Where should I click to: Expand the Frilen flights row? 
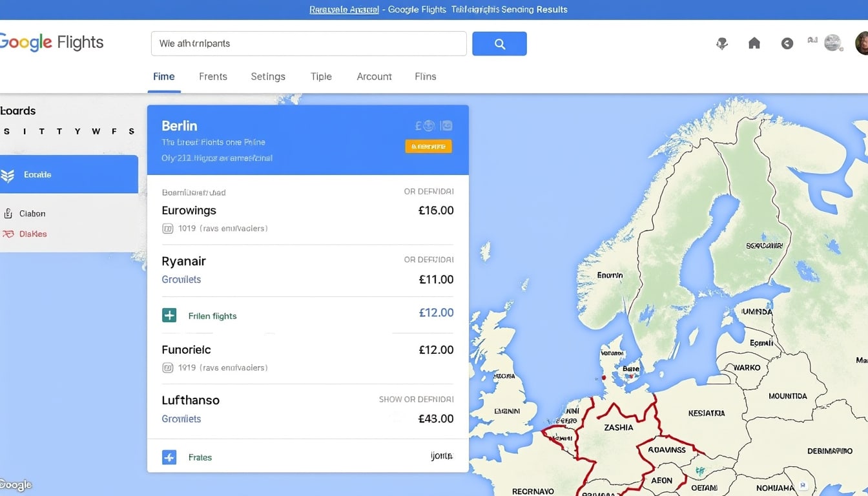(x=307, y=315)
